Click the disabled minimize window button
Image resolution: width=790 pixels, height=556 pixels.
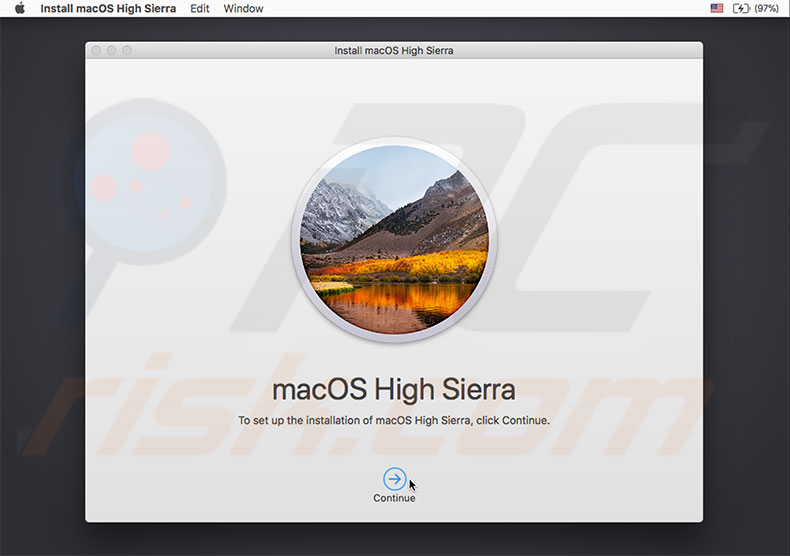click(112, 50)
